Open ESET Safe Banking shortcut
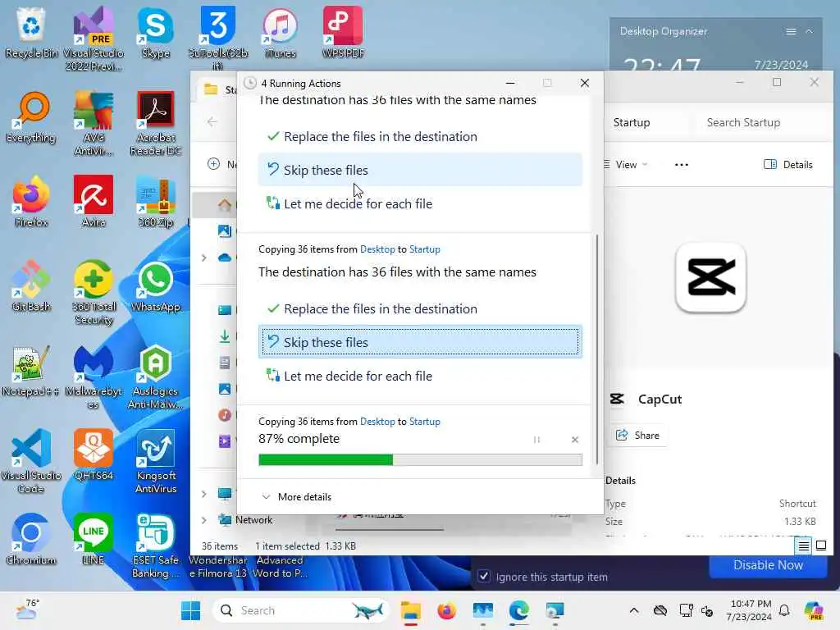The image size is (840, 630). (155, 546)
